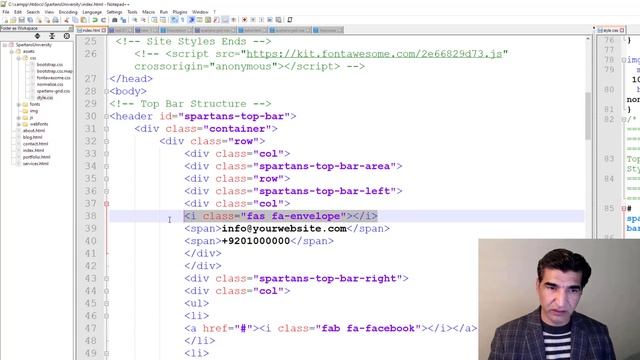Screen dimensions: 640x360
Task: Start macro recording with red dot icon
Action: pyautogui.click(x=244, y=20)
